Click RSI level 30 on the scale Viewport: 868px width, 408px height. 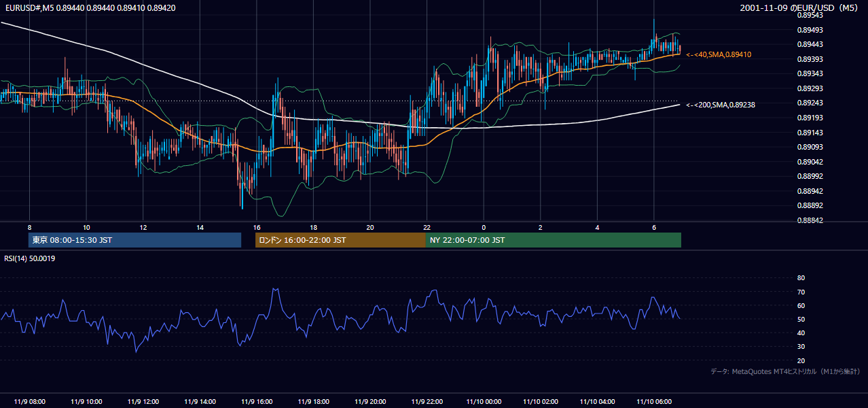coord(801,347)
